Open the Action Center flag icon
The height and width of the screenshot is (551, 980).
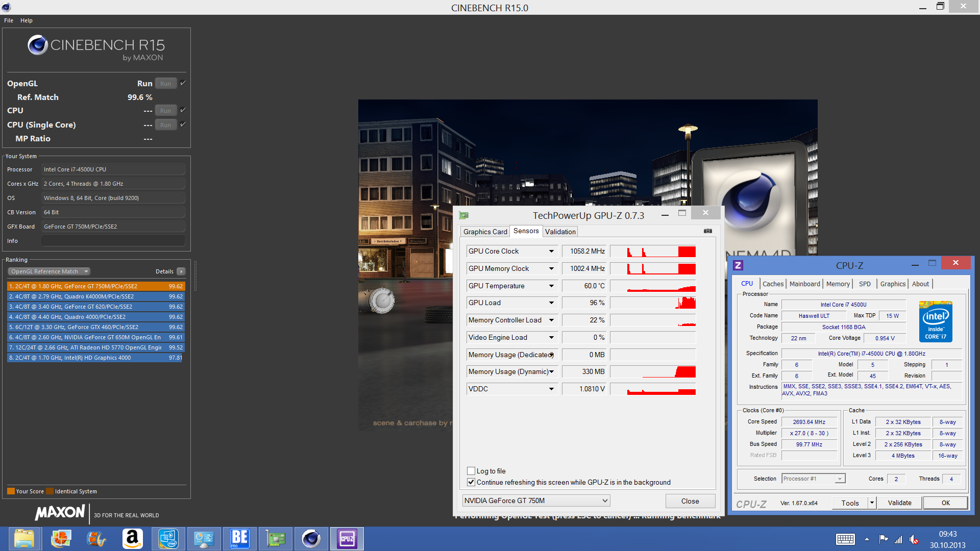click(x=883, y=539)
